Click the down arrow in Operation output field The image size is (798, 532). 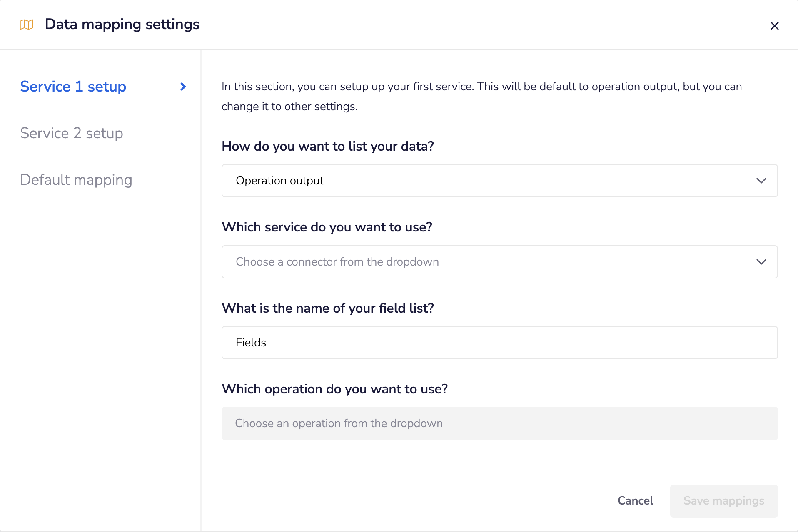761,181
